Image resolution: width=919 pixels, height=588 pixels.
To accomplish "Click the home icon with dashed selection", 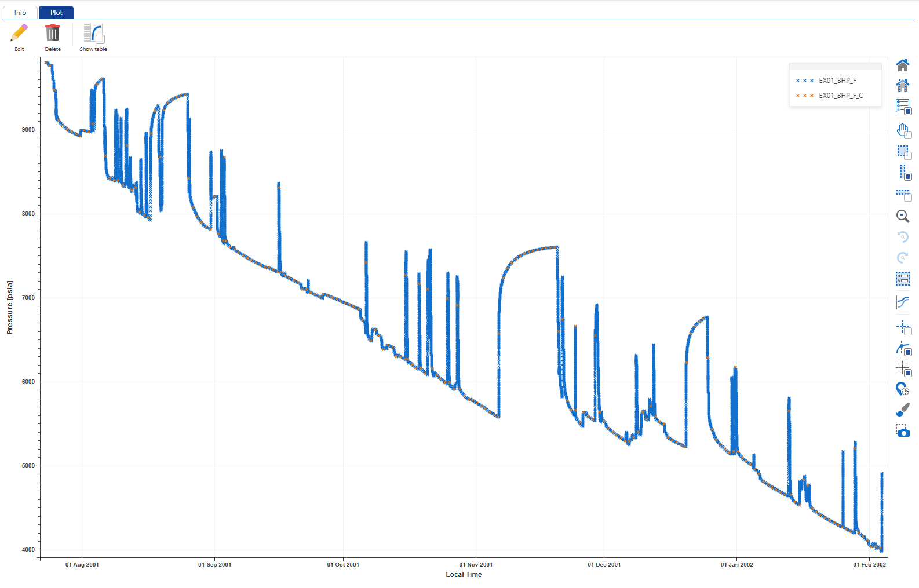I will point(903,85).
